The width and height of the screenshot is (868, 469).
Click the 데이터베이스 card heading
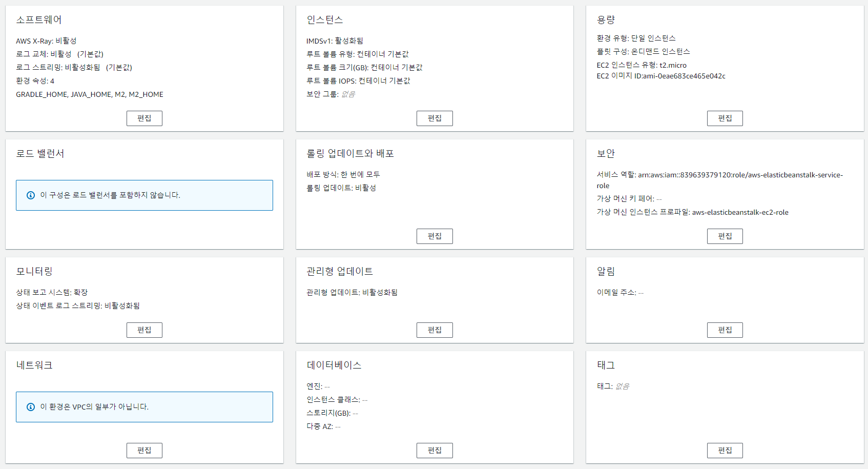click(334, 365)
